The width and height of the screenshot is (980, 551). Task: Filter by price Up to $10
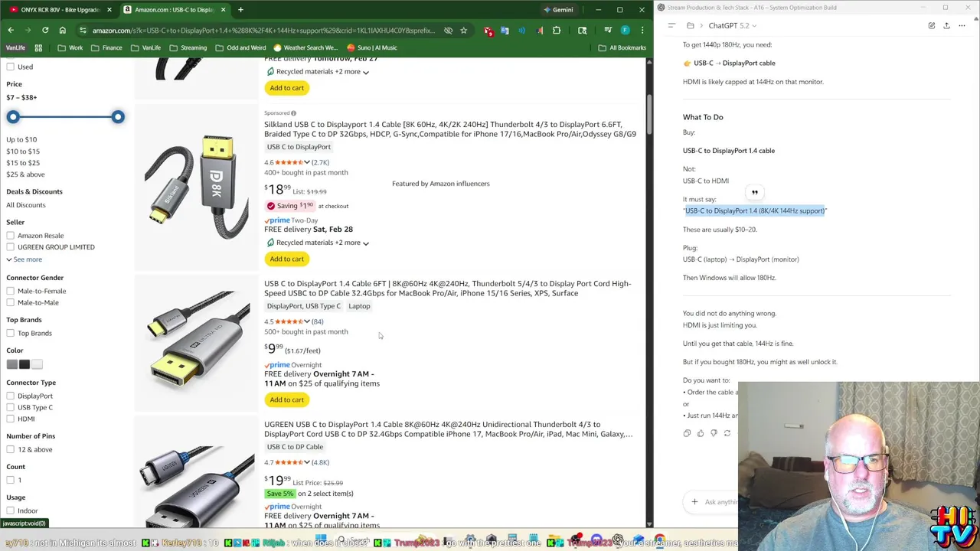[21, 139]
